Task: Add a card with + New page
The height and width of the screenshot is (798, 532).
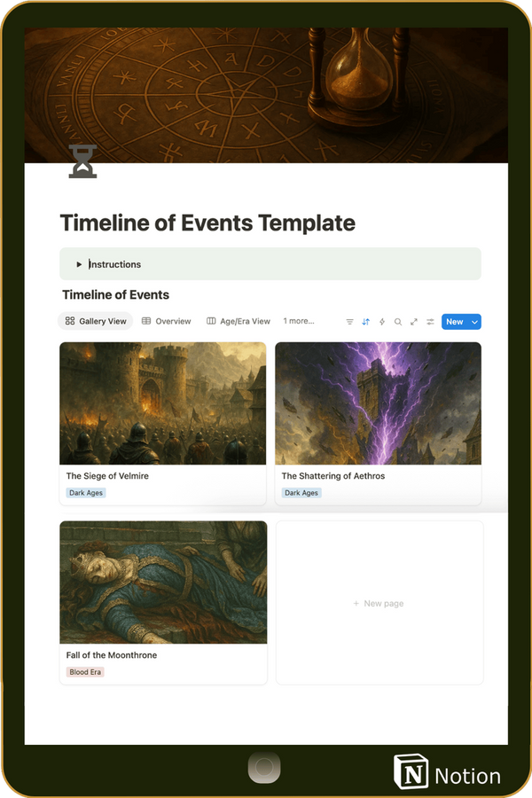Action: (x=379, y=603)
